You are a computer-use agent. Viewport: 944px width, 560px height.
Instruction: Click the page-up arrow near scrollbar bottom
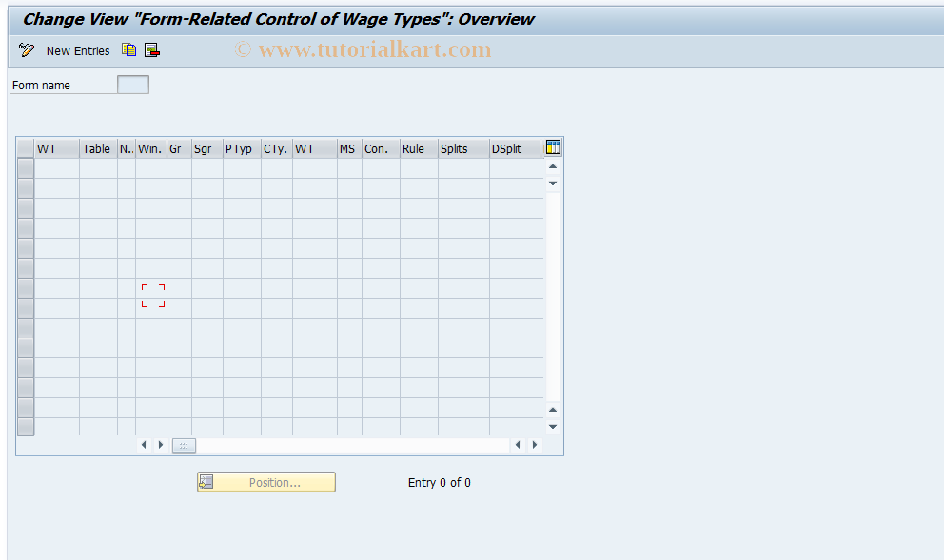pos(553,410)
